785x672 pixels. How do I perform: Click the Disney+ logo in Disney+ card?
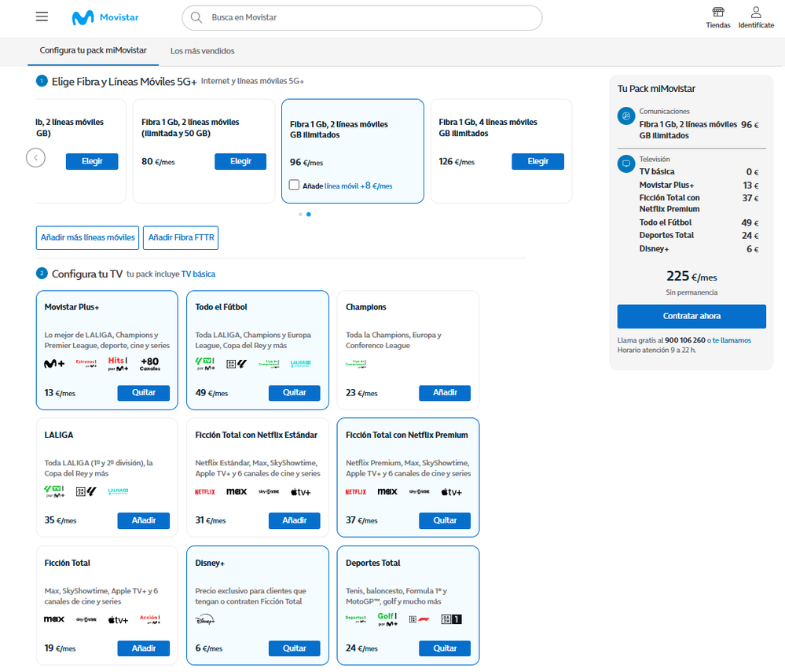point(204,620)
